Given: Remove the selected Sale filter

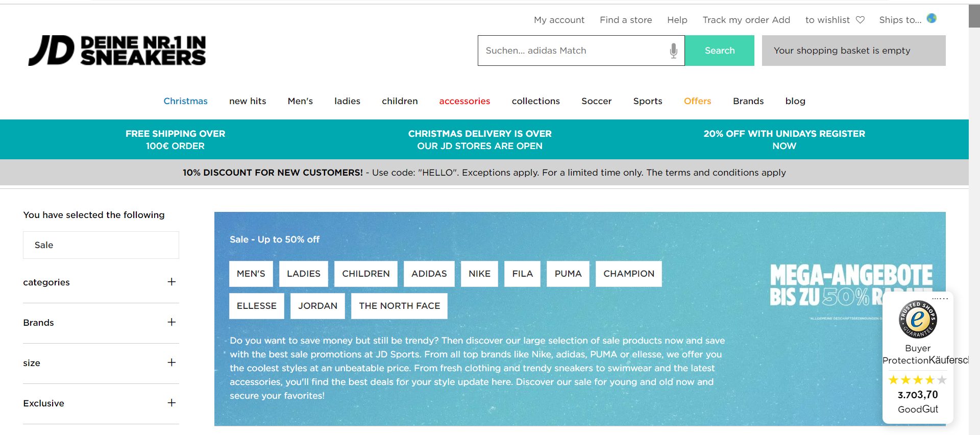Looking at the screenshot, I should pos(101,245).
